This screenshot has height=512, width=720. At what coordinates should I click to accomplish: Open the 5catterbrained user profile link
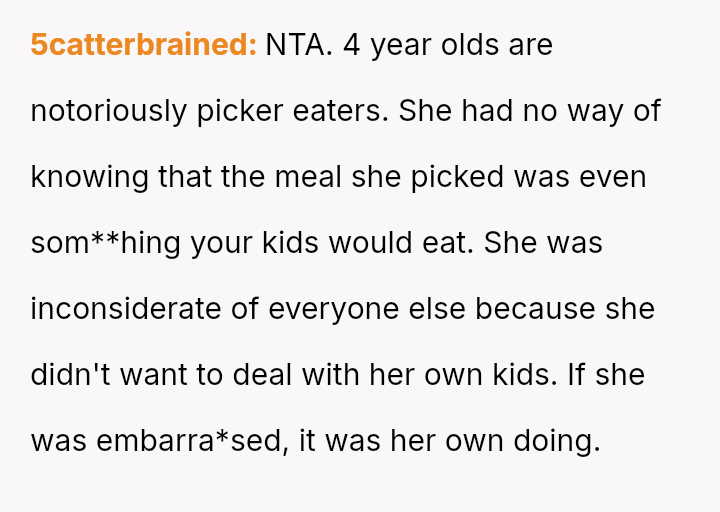tap(144, 45)
